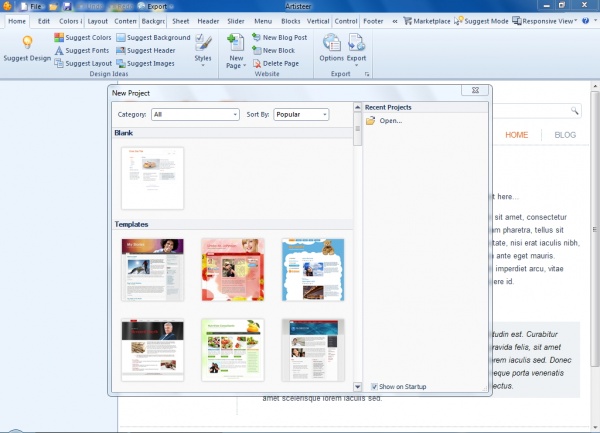
Task: Expand the Styles dropdown arrow
Action: (x=203, y=65)
